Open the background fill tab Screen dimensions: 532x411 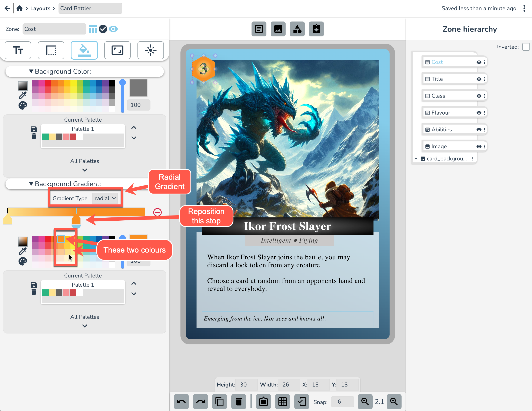point(84,50)
